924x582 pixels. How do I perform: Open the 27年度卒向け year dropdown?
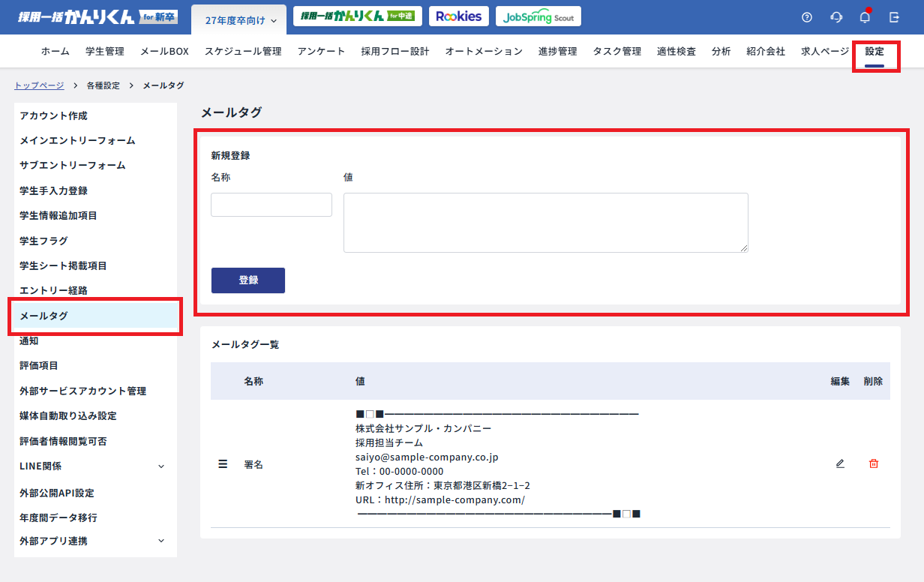click(240, 20)
